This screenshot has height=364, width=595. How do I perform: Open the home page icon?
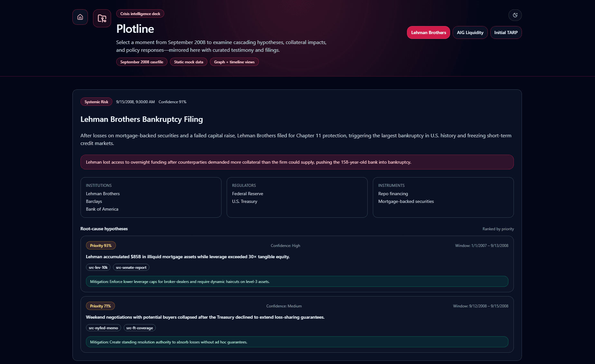coord(80,17)
